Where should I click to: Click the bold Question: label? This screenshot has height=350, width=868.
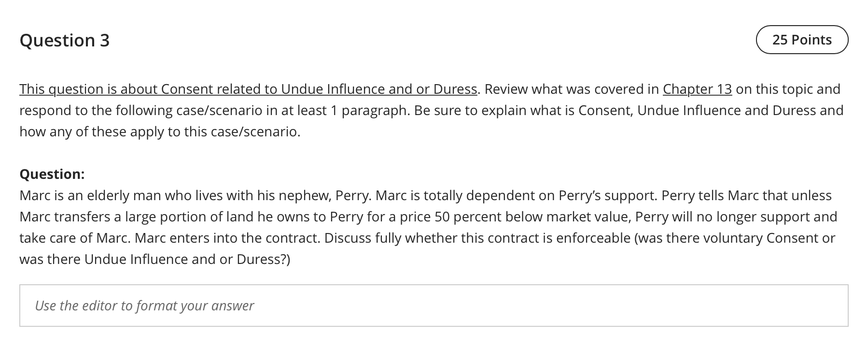pos(52,174)
